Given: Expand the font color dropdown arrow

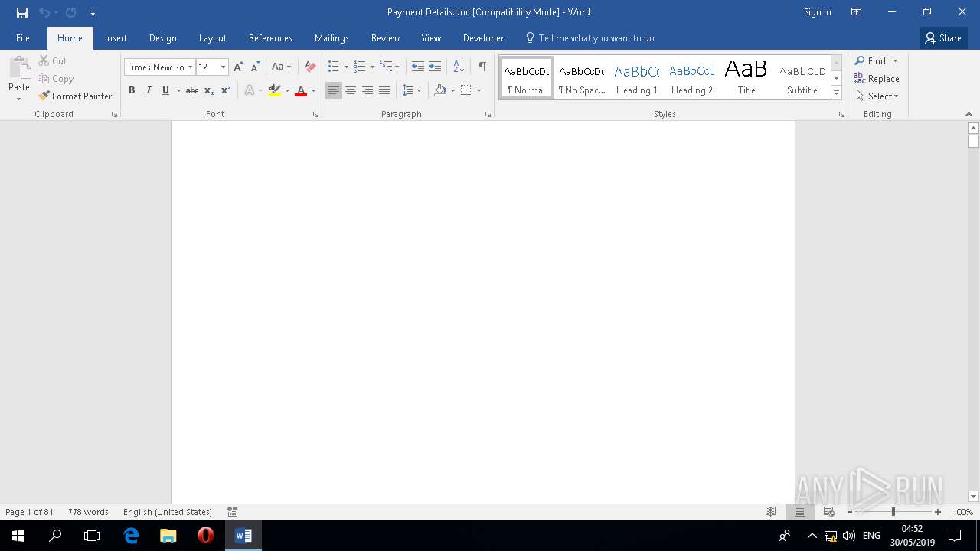Looking at the screenshot, I should (x=313, y=90).
